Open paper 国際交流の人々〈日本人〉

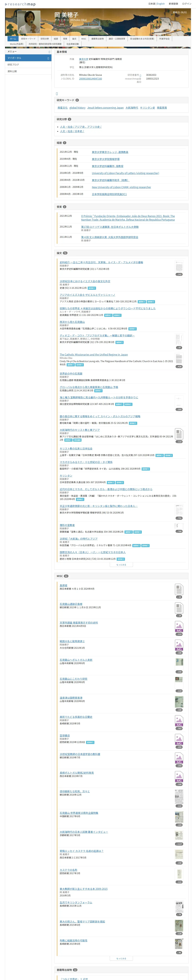(92, 552)
